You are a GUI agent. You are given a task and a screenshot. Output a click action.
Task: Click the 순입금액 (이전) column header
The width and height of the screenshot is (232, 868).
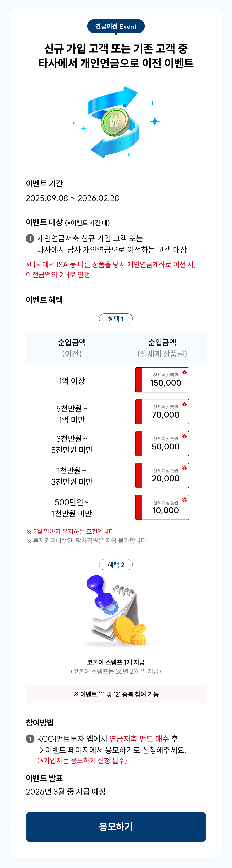72,348
